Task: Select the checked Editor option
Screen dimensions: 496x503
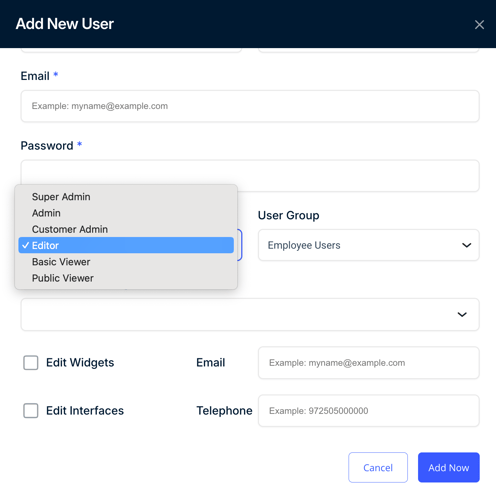Action: [126, 245]
